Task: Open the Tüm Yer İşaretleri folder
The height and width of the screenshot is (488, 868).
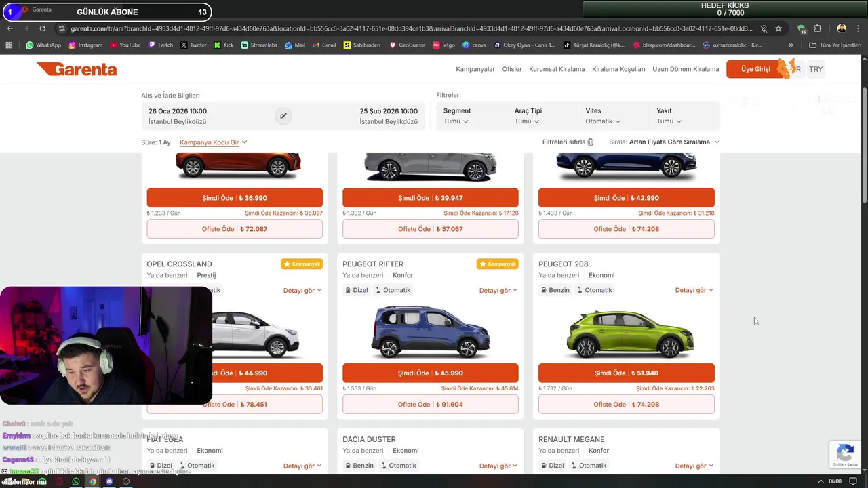Action: point(835,45)
